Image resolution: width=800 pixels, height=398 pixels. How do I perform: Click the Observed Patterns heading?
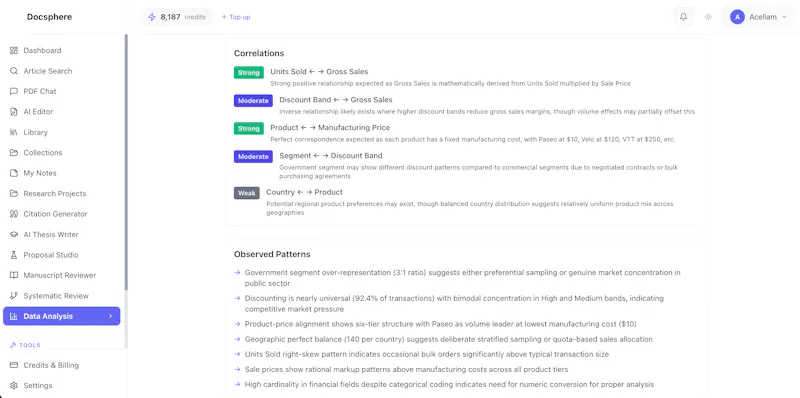point(272,254)
